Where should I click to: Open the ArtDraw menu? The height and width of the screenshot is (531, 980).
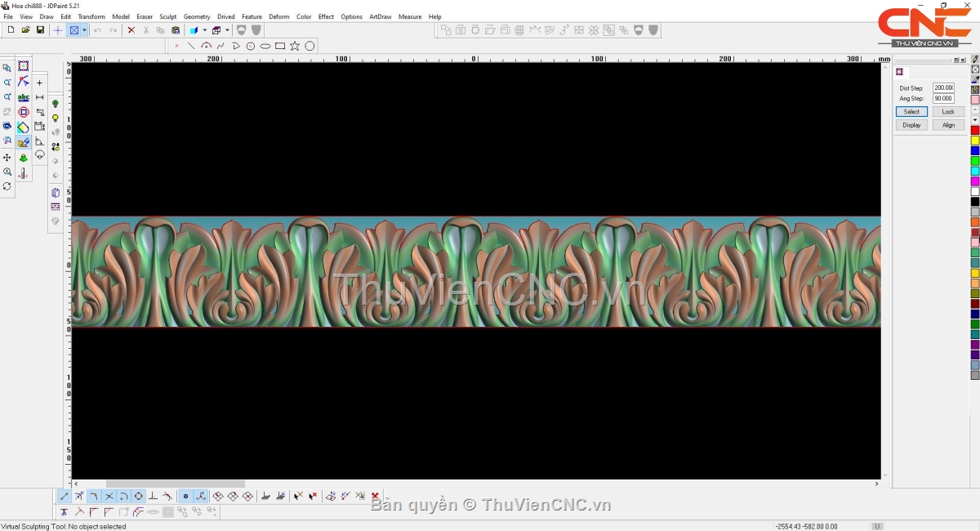[380, 16]
